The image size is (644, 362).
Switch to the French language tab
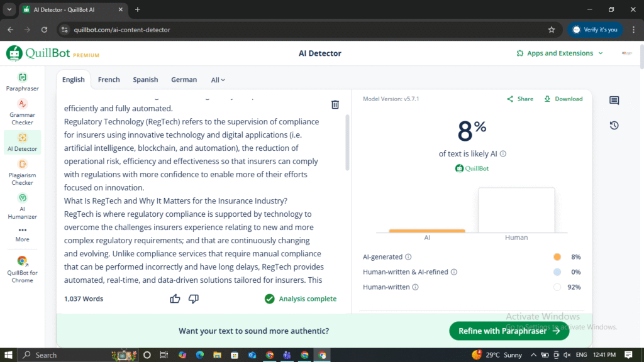(x=109, y=80)
